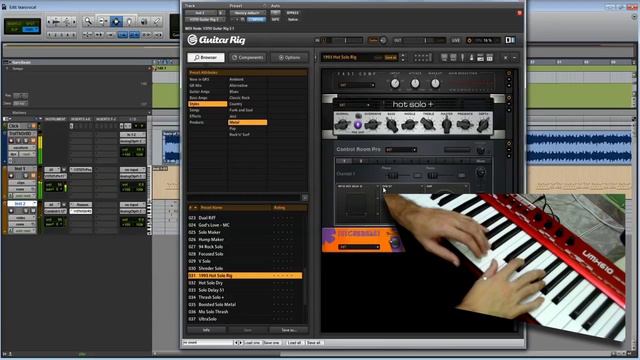The image size is (640, 360).
Task: Select the Grabber hand tool in Pro Tools
Action: 129,21
